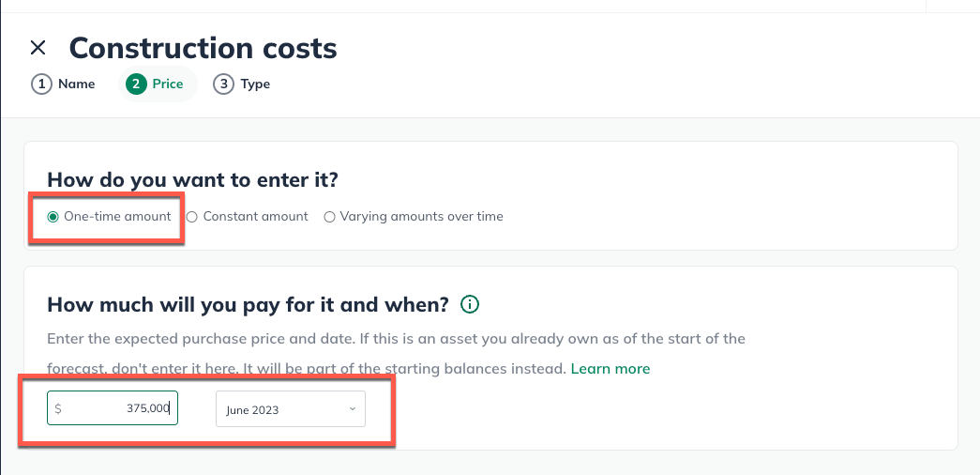Choose the Constant amount option
980x475 pixels.
(x=248, y=217)
